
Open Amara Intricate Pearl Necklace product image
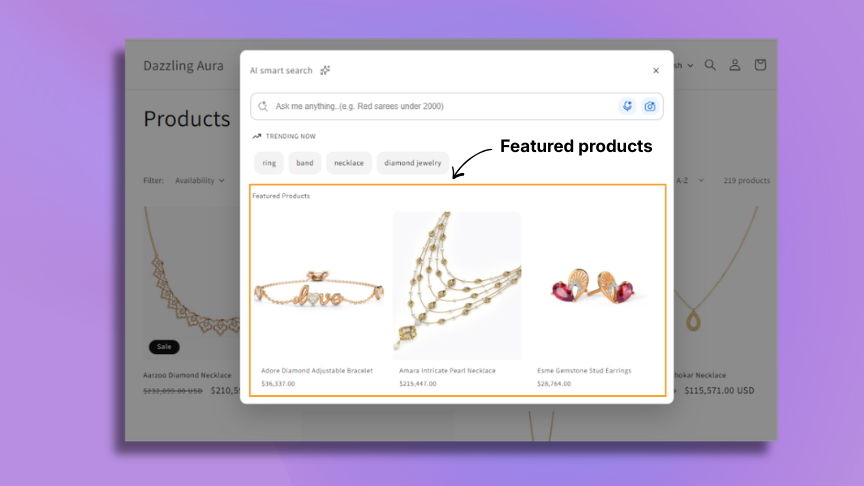point(457,286)
